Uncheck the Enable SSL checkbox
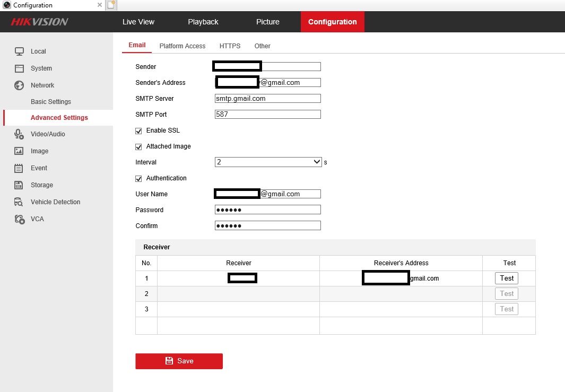565x392 pixels. pyautogui.click(x=139, y=130)
